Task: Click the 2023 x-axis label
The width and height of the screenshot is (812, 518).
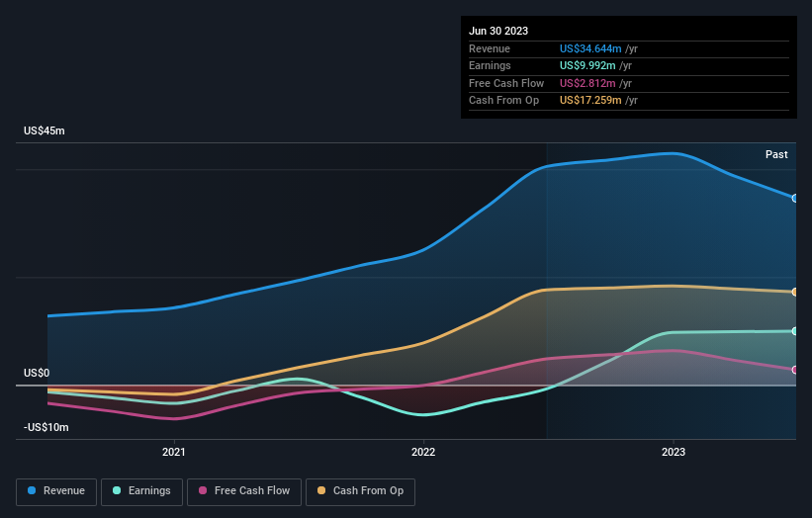Action: click(674, 453)
